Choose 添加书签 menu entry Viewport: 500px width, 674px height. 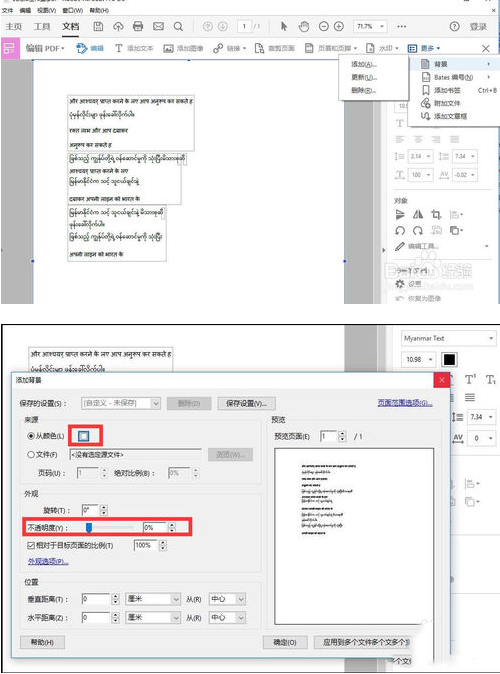(x=455, y=90)
